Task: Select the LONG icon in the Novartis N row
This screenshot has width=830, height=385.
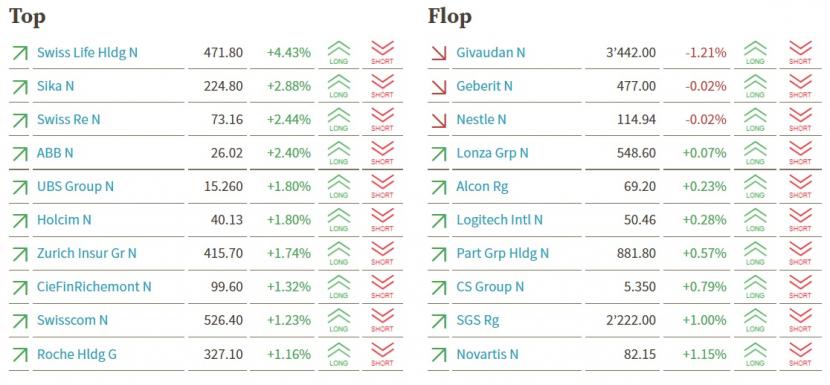Action: click(x=755, y=354)
